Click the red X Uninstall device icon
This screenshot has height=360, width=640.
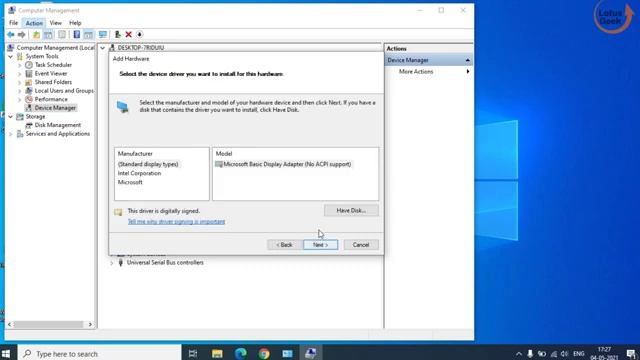point(129,35)
